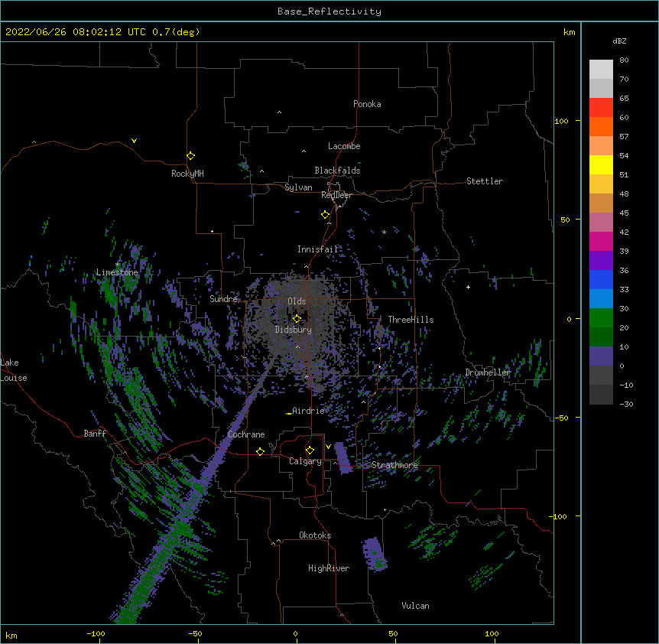Click the purple echo patch northeast of HighRiver
Screen dimensions: 659x644
[x=374, y=553]
